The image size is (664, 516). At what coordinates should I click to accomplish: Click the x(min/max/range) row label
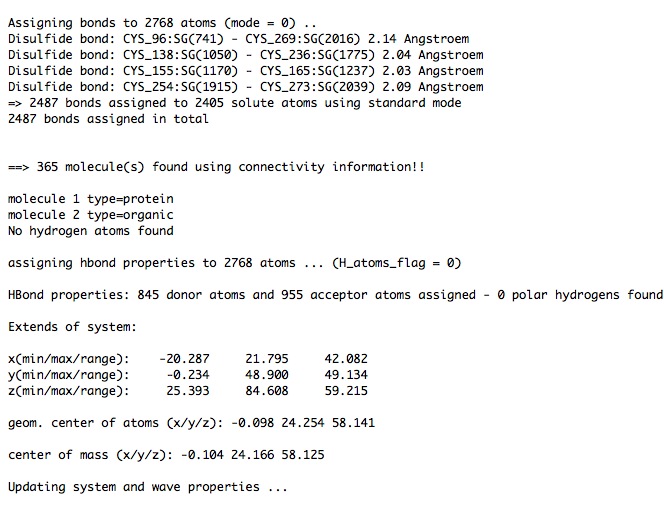coord(69,359)
